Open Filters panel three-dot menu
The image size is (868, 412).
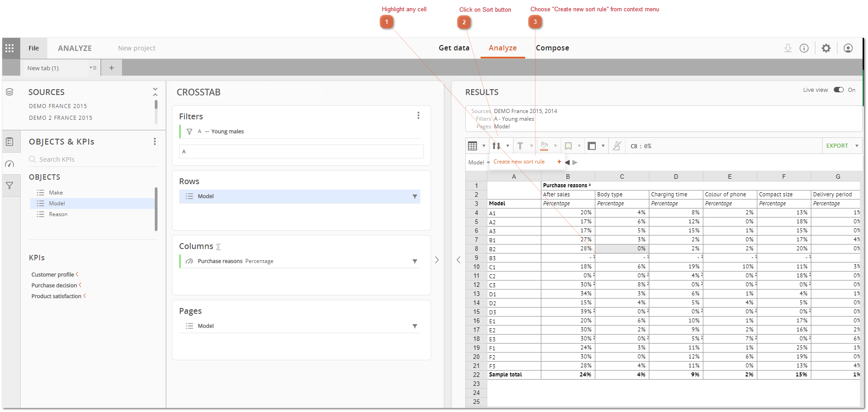[418, 115]
